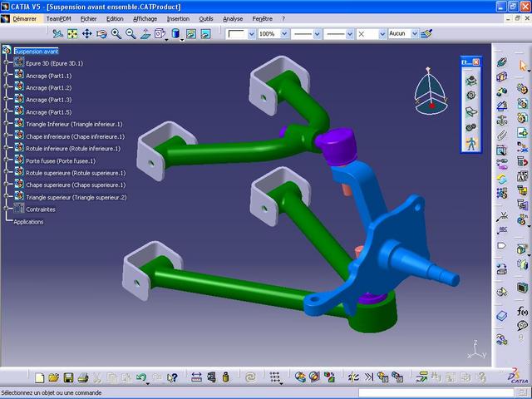Expand the Contraintes tree node
The height and width of the screenshot is (399, 532).
[6, 209]
